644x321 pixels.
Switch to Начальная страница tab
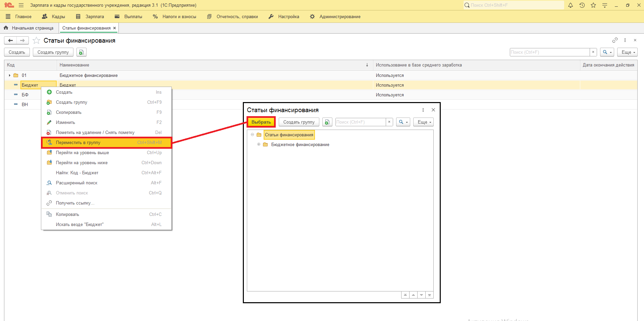coord(29,28)
